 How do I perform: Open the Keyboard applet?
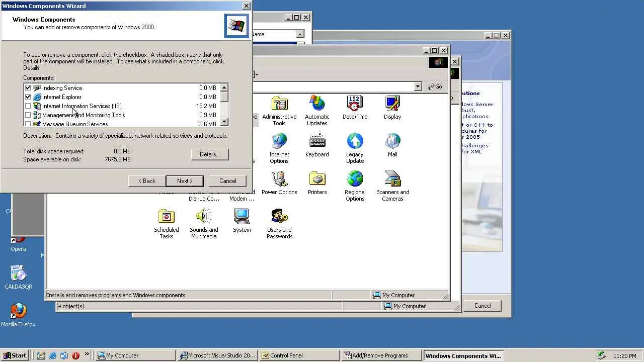point(317,145)
